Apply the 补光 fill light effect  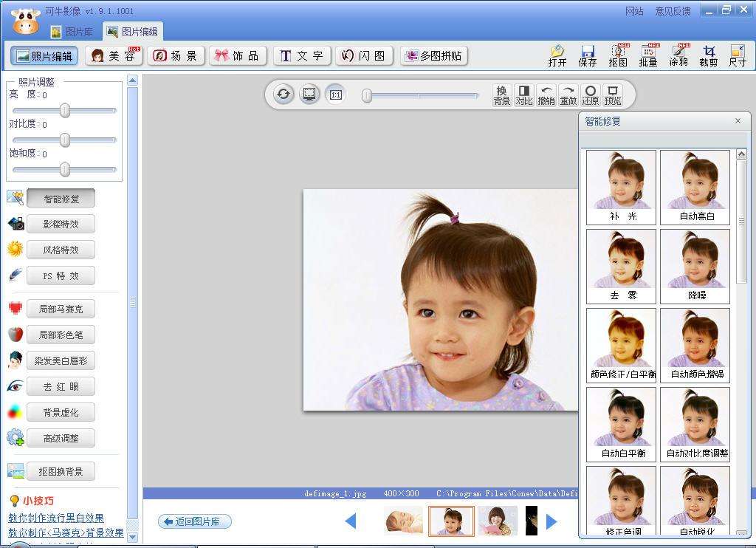click(x=621, y=187)
